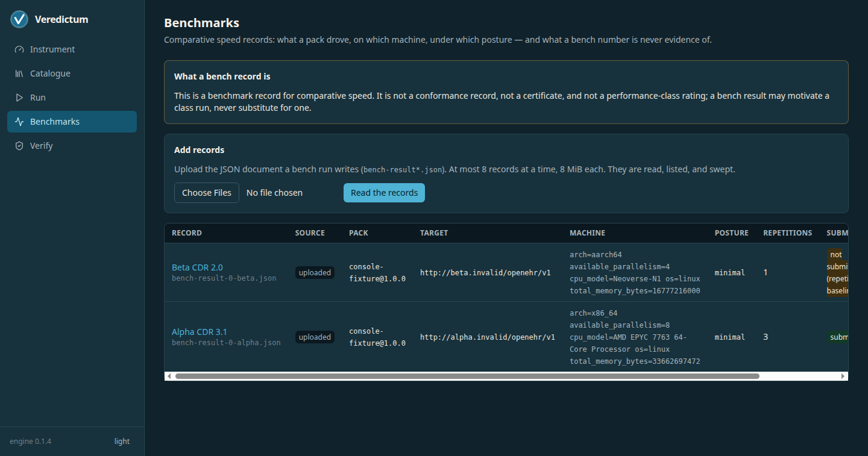Viewport: 868px width, 456px height.
Task: Click the Run play triangle icon
Action: point(19,98)
